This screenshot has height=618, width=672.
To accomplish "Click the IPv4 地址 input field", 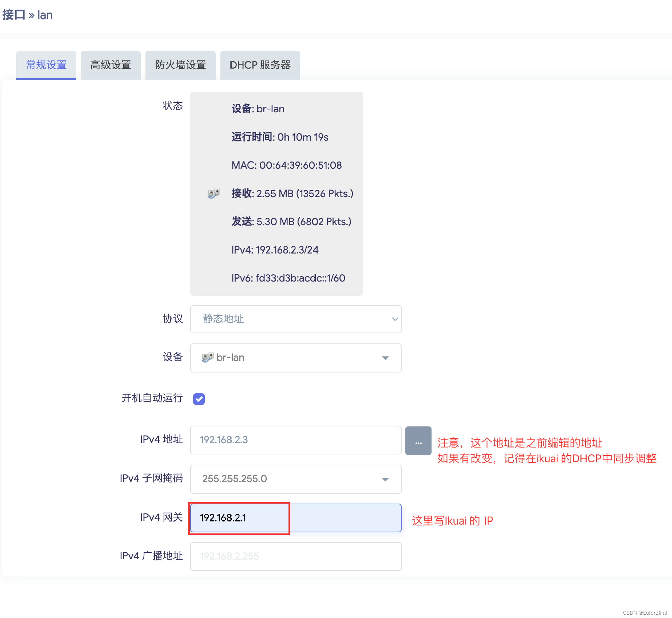I will pyautogui.click(x=295, y=440).
